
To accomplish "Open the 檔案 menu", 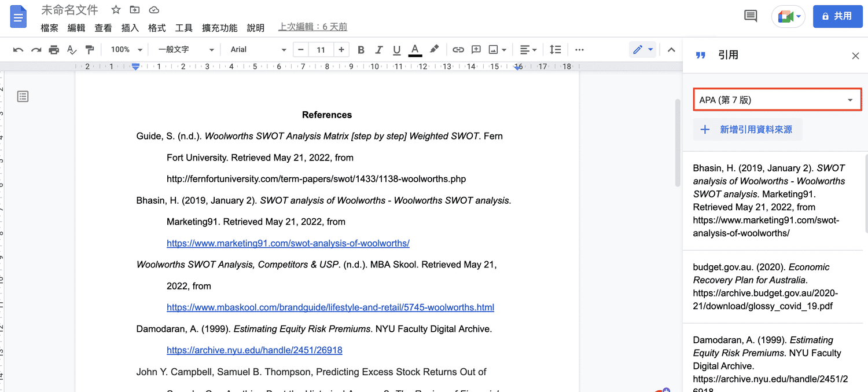I will click(50, 28).
